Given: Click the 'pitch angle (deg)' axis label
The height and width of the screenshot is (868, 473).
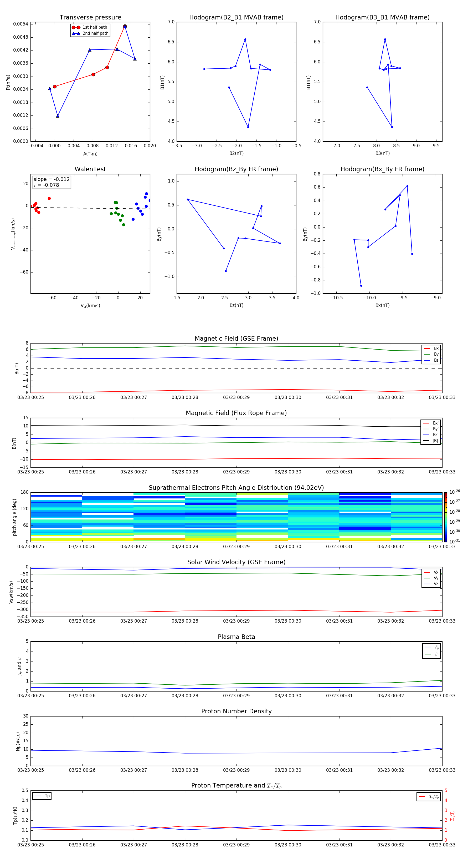Looking at the screenshot, I should 14,517.
